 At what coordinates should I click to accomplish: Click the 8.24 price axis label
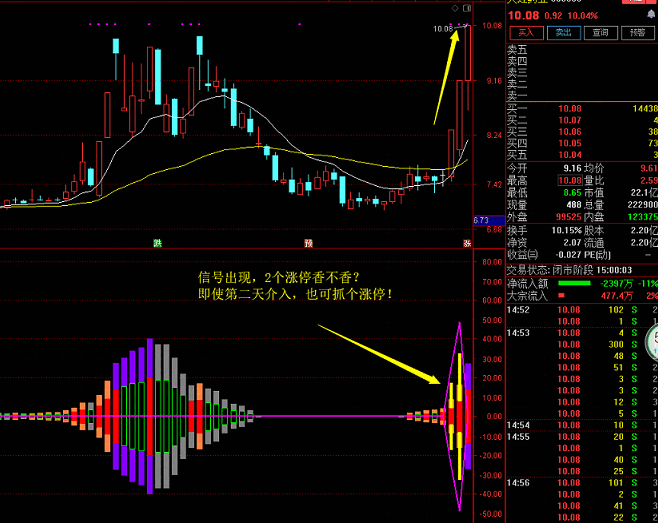click(494, 135)
